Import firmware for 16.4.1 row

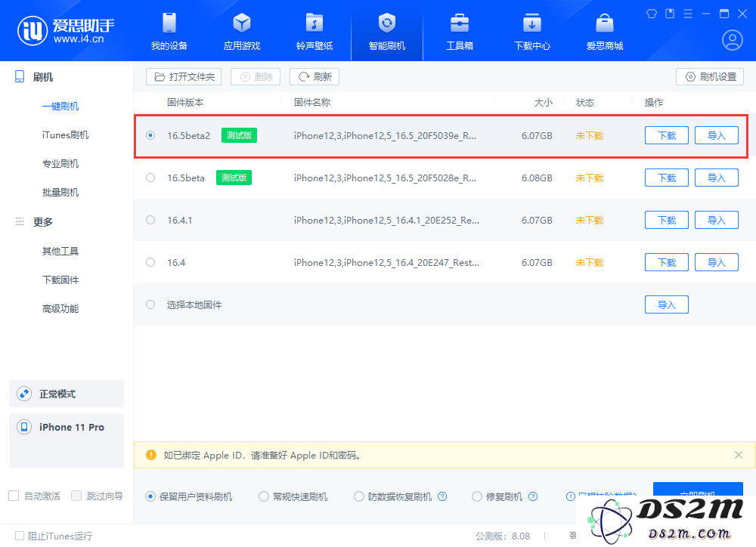point(717,220)
